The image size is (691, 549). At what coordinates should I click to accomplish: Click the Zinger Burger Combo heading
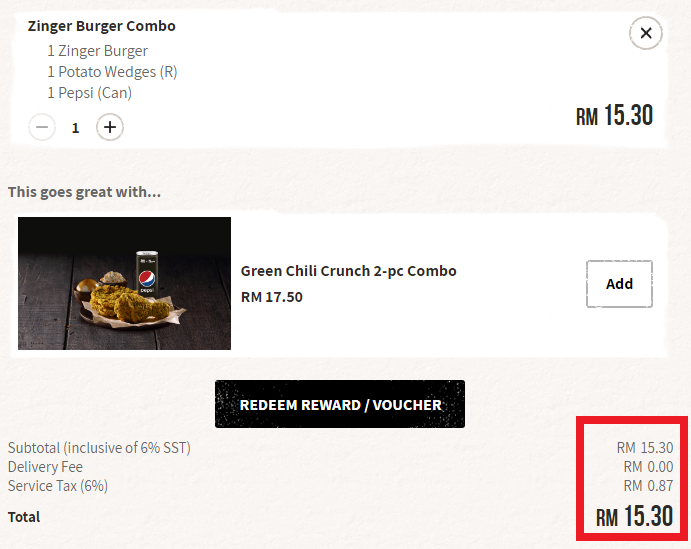coord(101,26)
